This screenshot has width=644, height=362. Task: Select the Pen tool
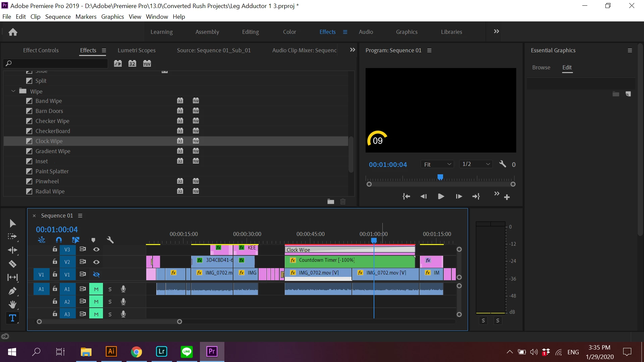coord(12,291)
